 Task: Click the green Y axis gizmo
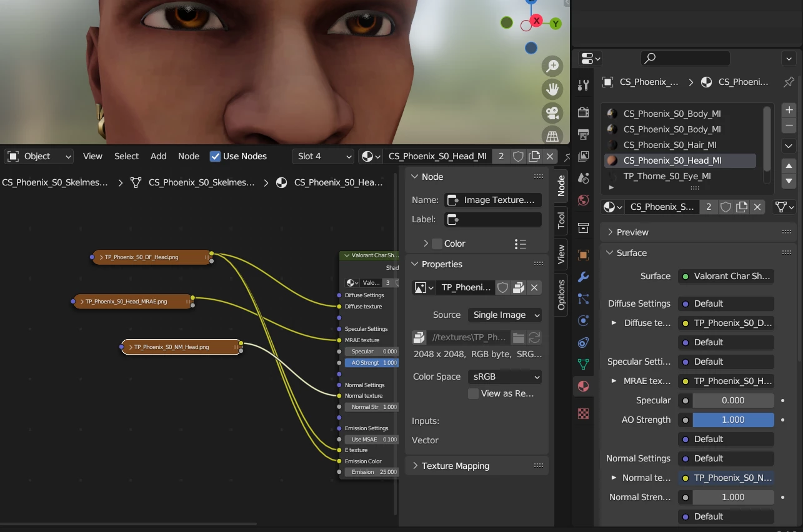click(556, 24)
